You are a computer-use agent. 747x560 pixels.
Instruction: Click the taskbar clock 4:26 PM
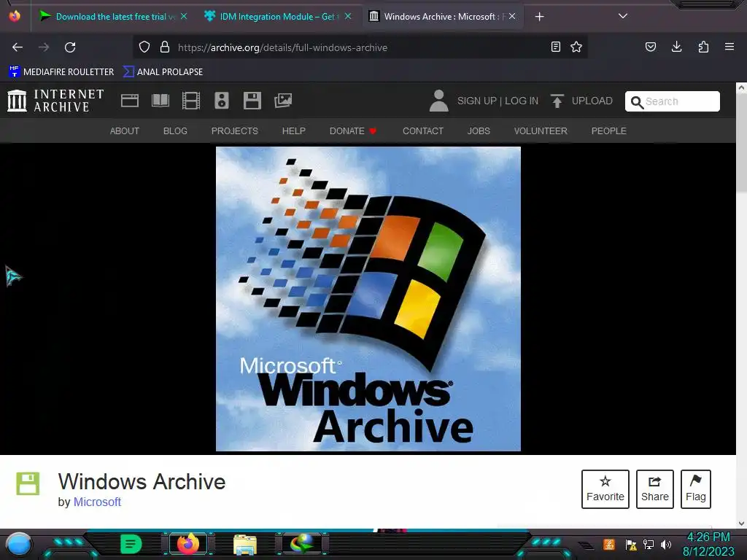click(708, 537)
